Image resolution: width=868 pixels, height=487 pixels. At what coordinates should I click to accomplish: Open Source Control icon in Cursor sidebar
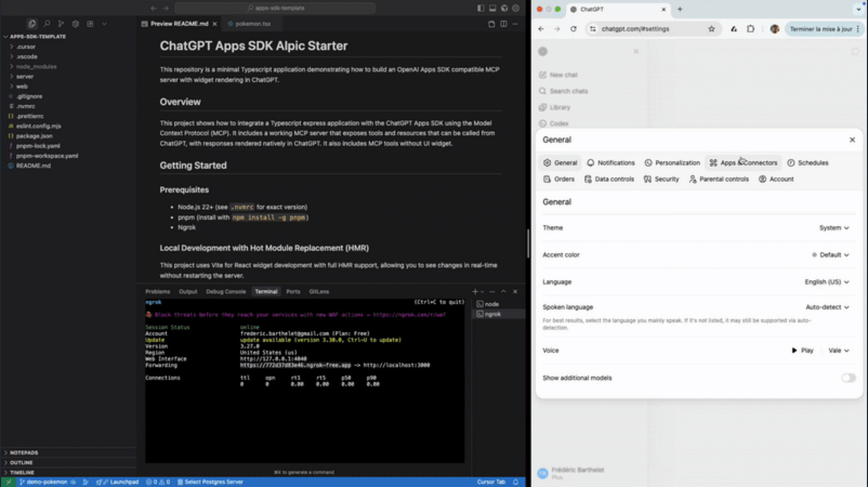[x=61, y=24]
